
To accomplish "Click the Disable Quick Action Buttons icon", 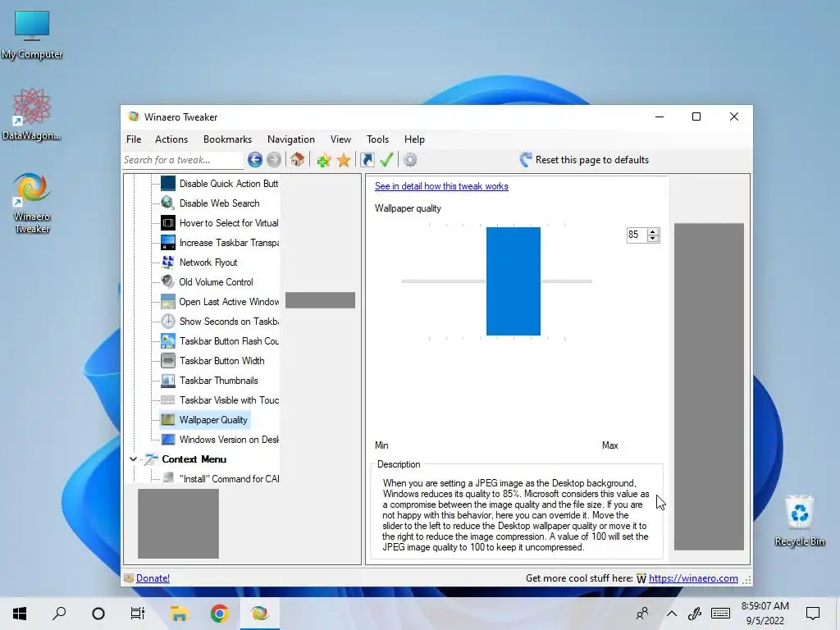I will (168, 183).
